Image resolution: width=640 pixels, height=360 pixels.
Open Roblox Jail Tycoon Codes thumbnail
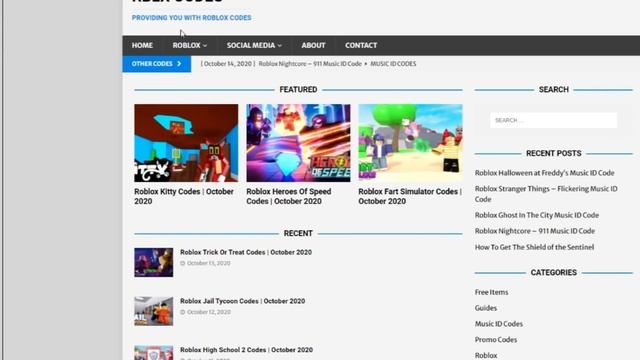[x=153, y=311]
